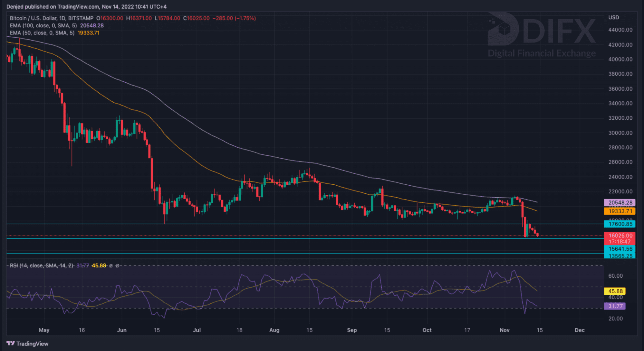Click the 20548.28 purple price label
Screen dimensions: 644x351
620,203
